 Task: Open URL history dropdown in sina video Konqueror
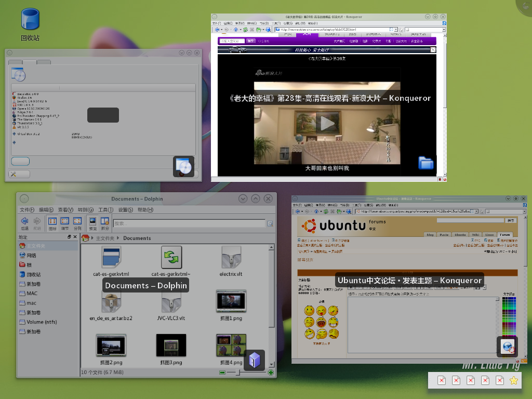tap(396, 30)
